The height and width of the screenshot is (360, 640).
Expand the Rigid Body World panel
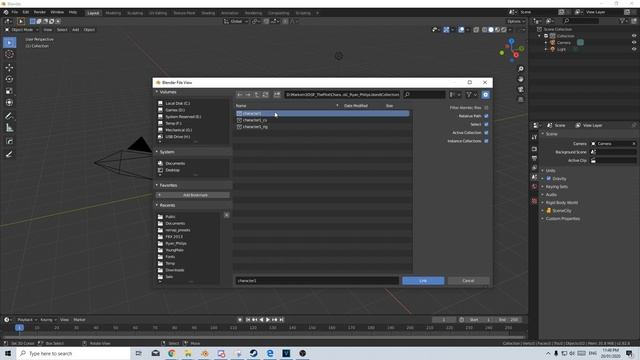[561, 203]
